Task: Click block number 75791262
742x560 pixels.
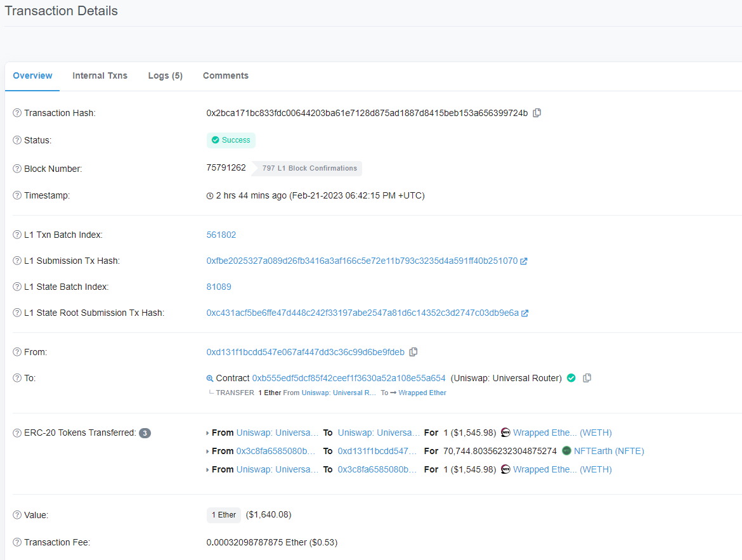Action: coord(226,168)
